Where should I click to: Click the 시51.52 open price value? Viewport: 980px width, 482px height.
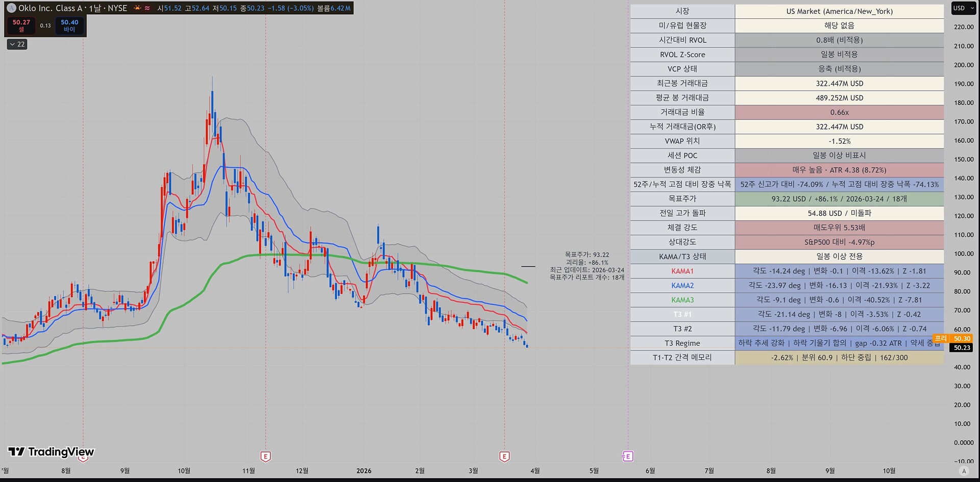(170, 8)
